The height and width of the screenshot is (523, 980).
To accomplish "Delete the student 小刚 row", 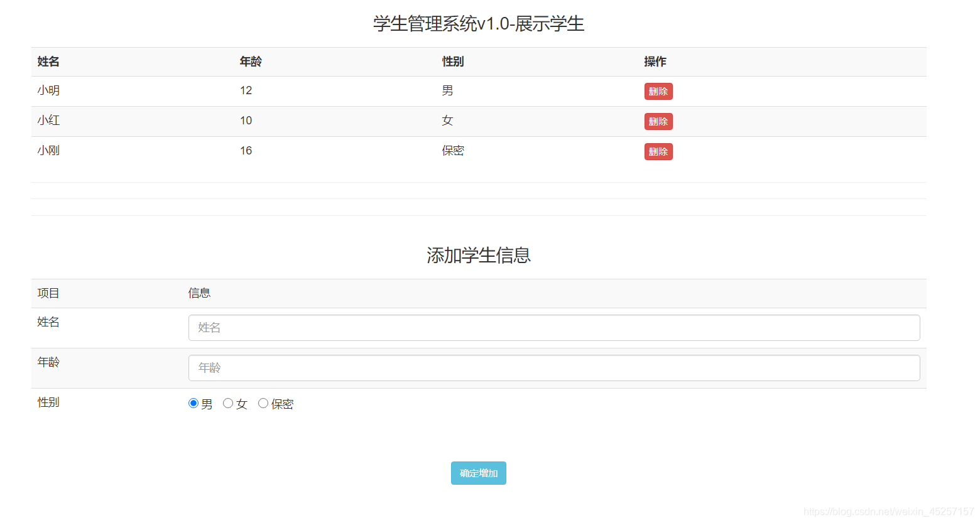I will [x=658, y=152].
